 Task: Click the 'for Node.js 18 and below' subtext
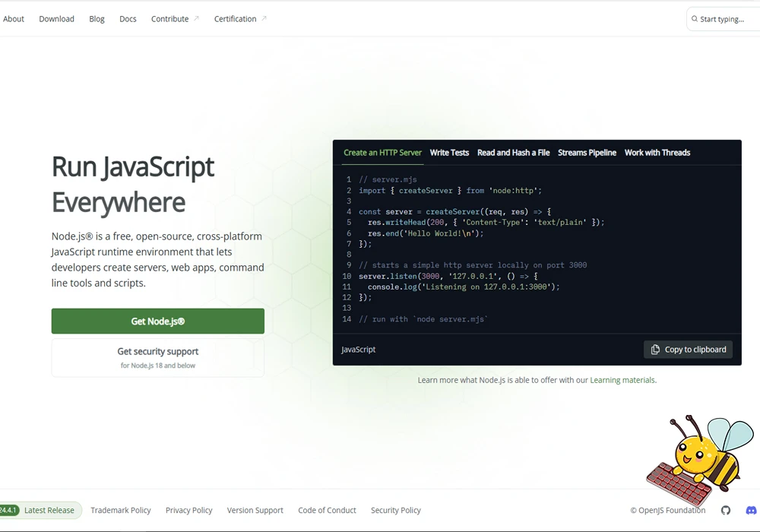[158, 366]
